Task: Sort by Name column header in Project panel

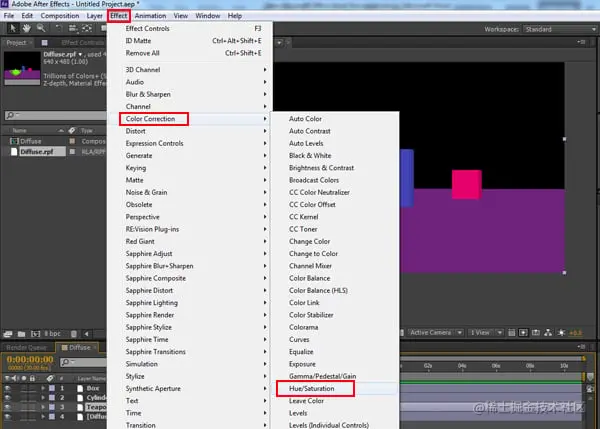Action: coord(36,130)
